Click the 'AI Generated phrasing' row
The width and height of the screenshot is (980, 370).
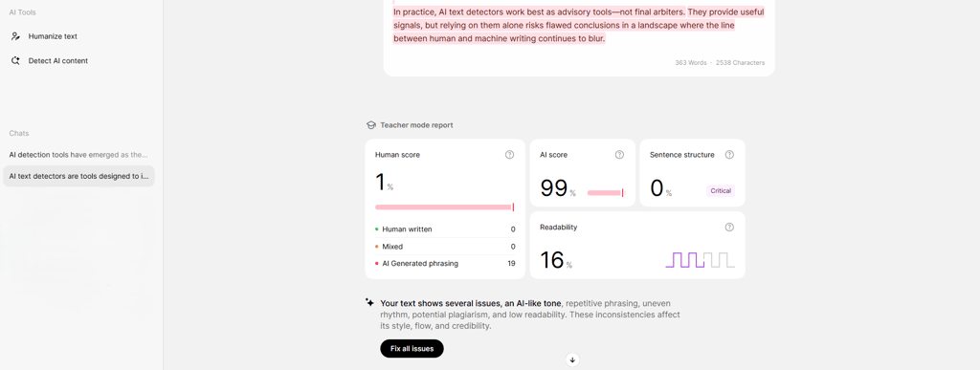pyautogui.click(x=445, y=263)
